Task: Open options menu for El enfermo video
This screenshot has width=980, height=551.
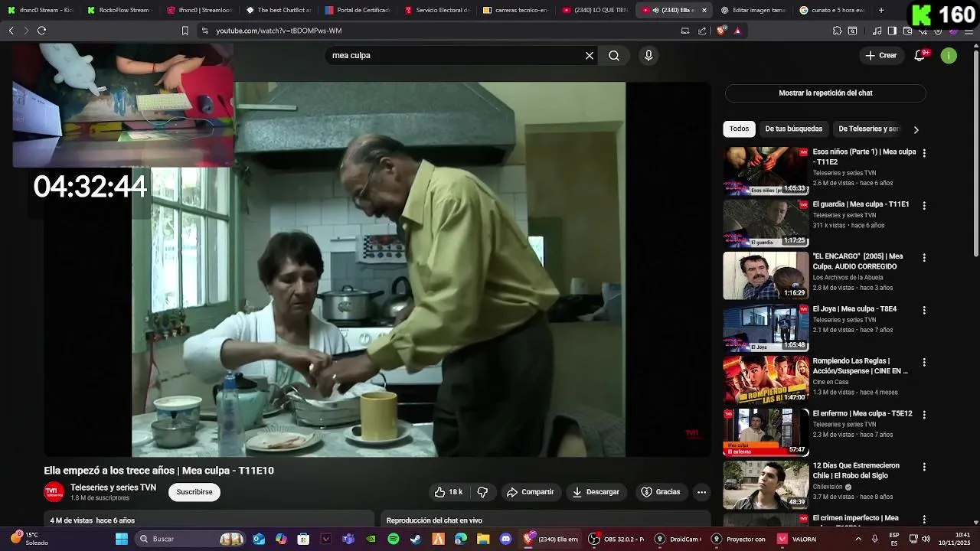Action: click(x=924, y=415)
